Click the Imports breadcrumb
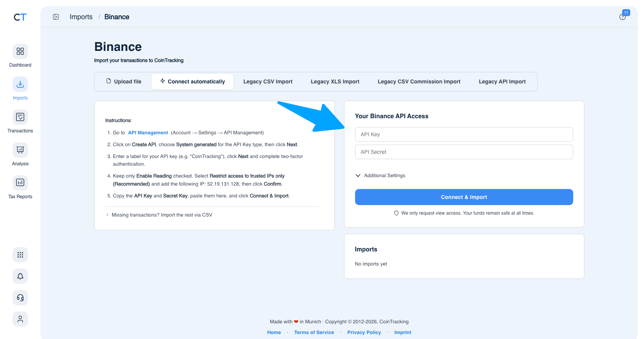Screen dimensions: 644x339 click(81, 17)
